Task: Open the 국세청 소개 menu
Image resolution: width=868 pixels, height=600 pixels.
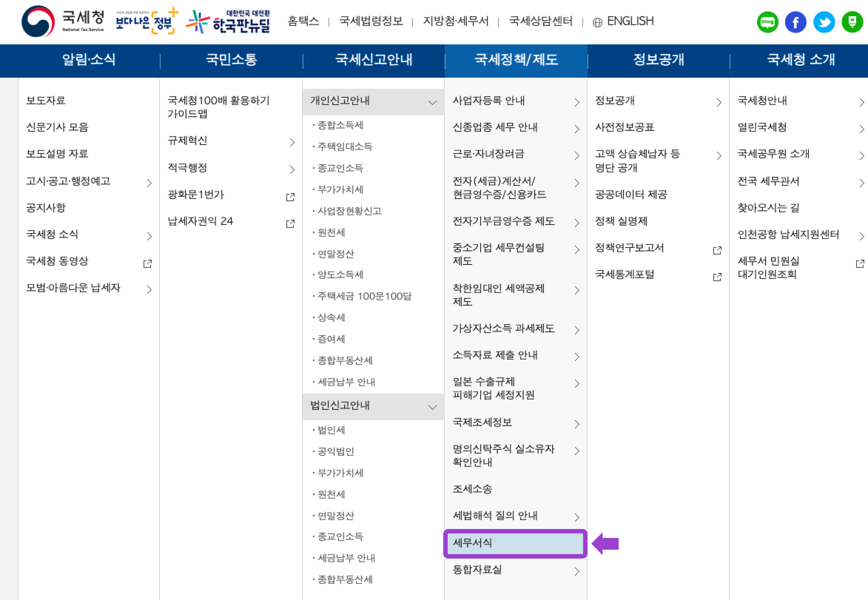Action: [800, 60]
